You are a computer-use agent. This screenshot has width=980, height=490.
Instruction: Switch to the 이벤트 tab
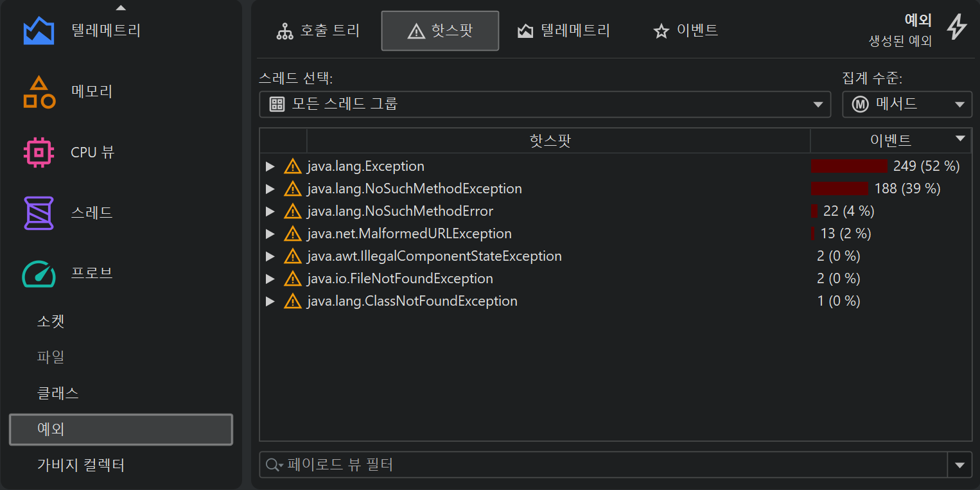coord(685,31)
